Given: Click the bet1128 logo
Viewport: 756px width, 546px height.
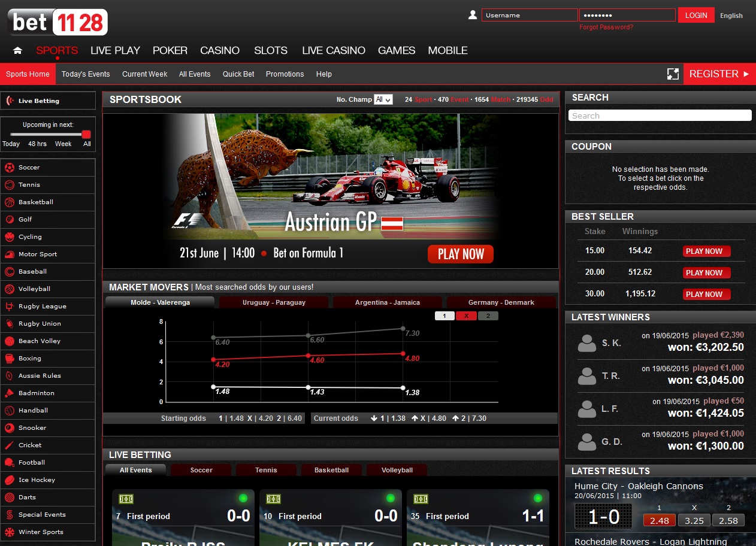Looking at the screenshot, I should click(58, 22).
